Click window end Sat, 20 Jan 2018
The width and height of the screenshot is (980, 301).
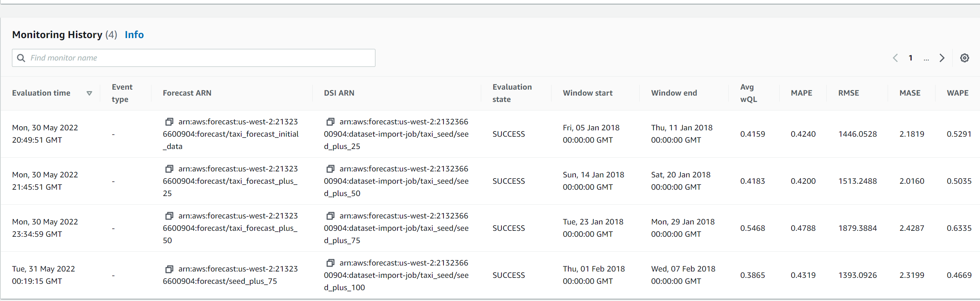[681, 181]
